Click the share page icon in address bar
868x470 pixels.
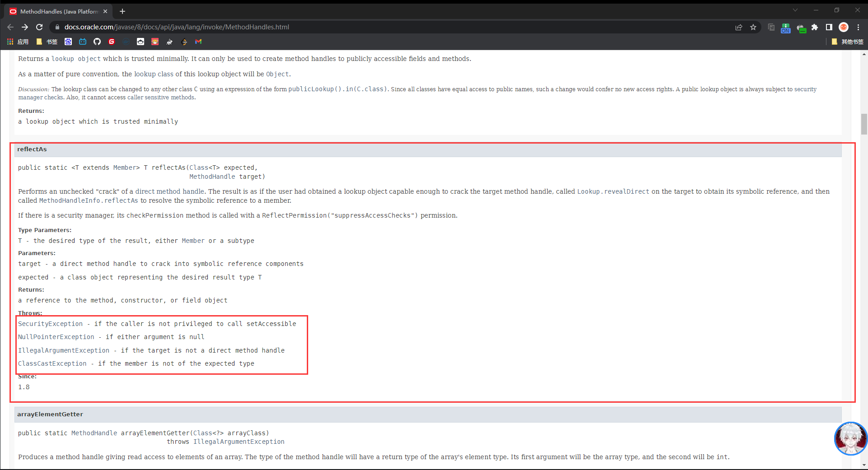(739, 27)
